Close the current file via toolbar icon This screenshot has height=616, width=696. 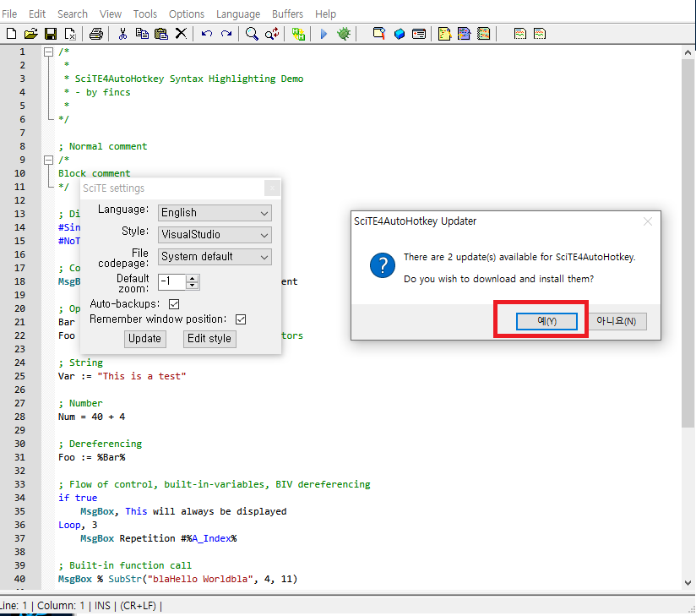(70, 34)
